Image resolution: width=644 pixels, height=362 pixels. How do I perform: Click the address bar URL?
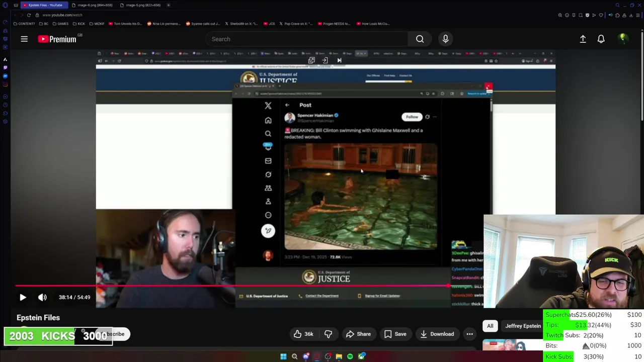(62, 15)
